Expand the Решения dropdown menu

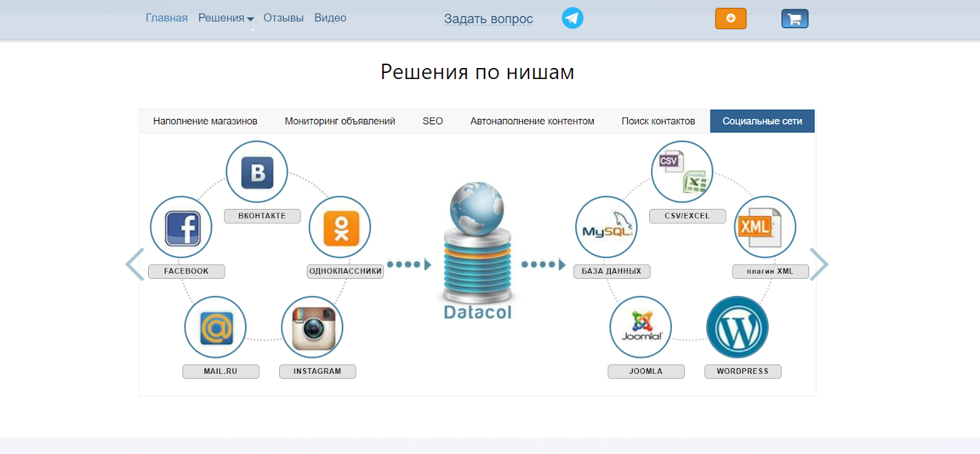click(226, 18)
